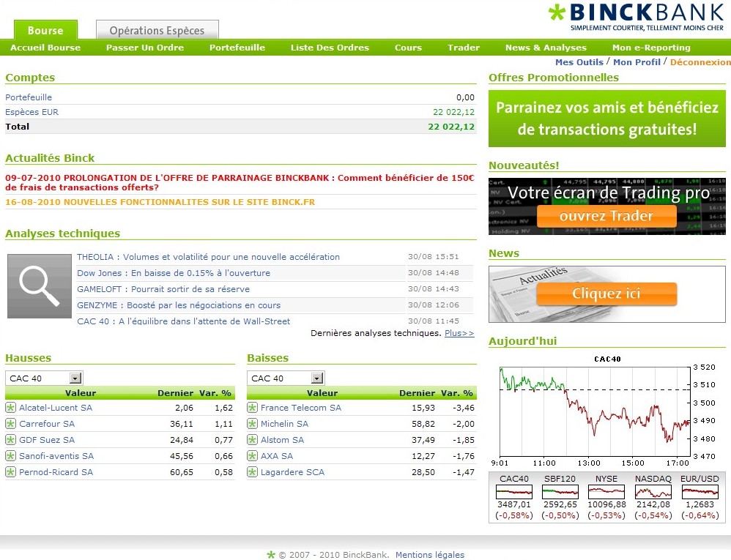731x560 pixels.
Task: Click the CAC40 value 3487,01
Action: point(514,504)
